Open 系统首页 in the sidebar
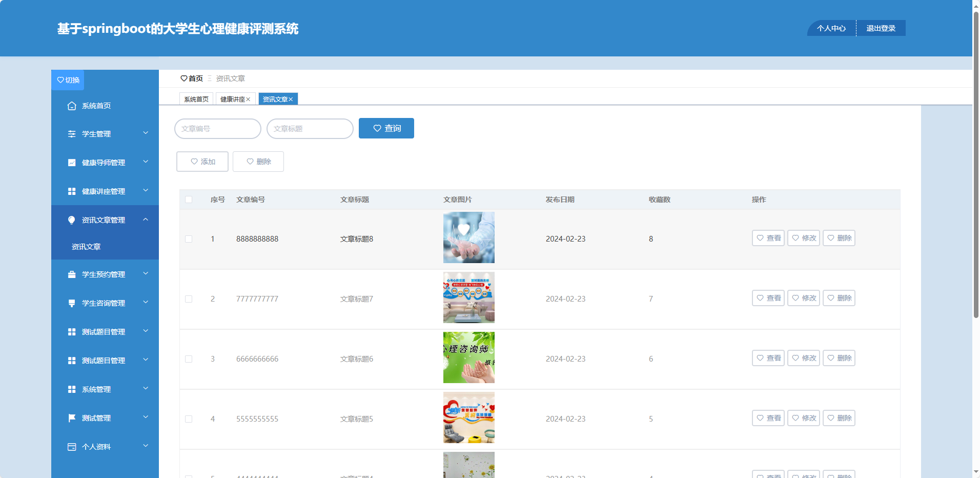The height and width of the screenshot is (478, 980). 105,106
